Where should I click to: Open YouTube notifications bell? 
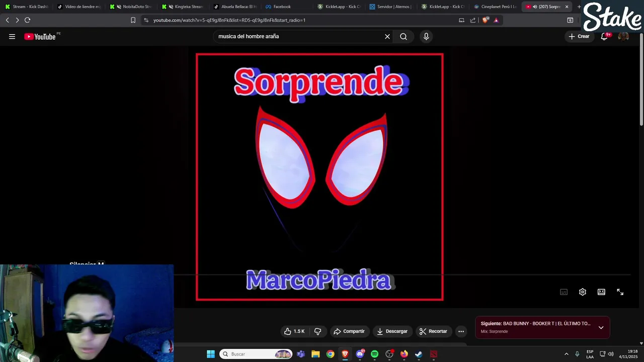click(604, 36)
